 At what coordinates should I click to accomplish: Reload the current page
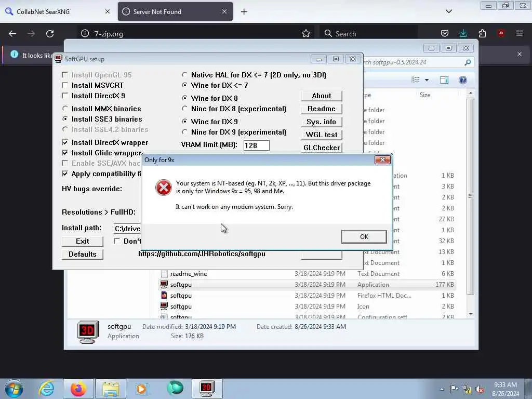click(x=50, y=34)
